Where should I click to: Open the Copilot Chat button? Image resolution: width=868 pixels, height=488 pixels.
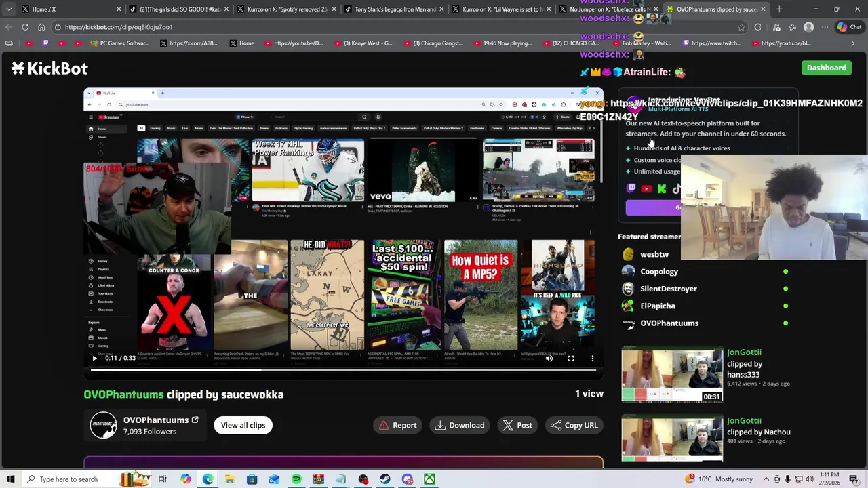[849, 27]
